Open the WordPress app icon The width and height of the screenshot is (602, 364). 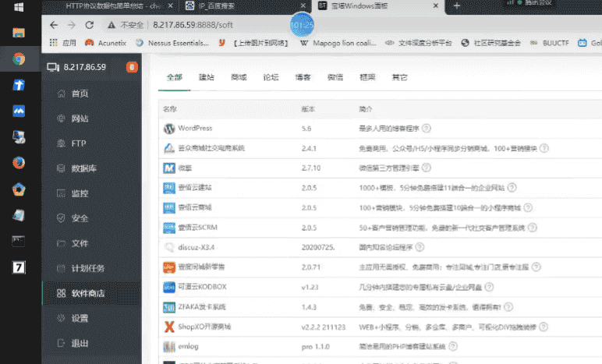tap(169, 129)
